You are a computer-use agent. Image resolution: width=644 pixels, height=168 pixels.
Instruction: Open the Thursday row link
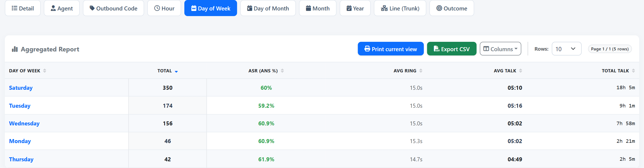click(x=21, y=159)
